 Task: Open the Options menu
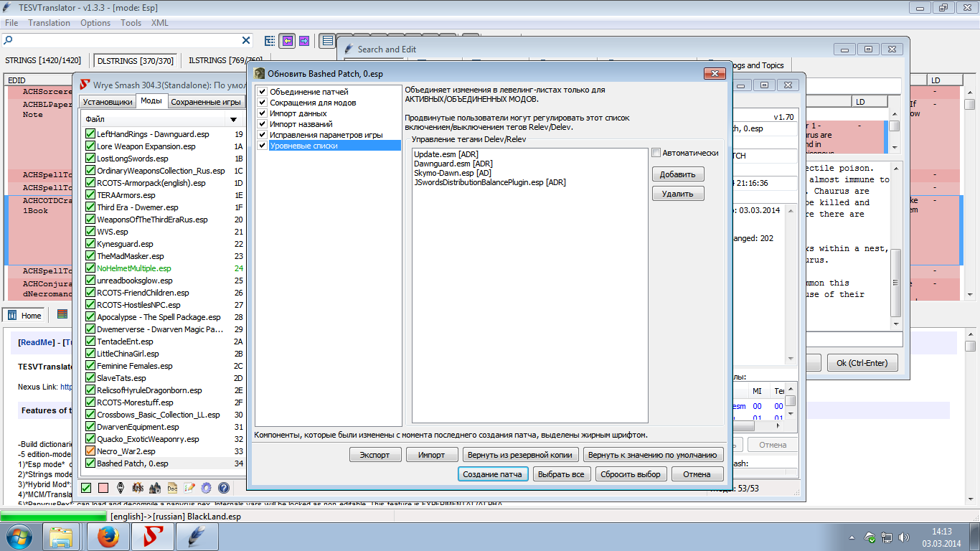click(x=95, y=23)
